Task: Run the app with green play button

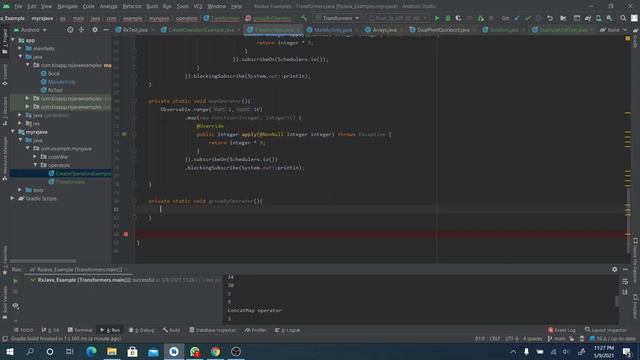Action: (x=437, y=18)
